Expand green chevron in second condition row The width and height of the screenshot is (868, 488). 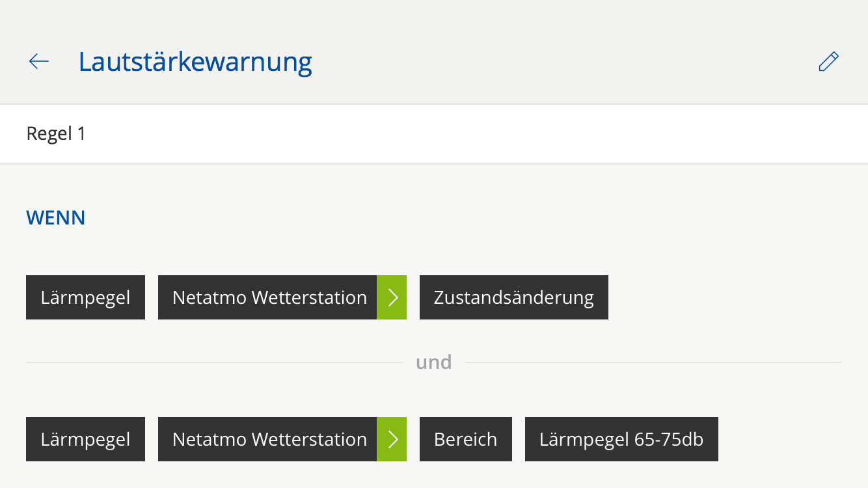click(x=392, y=439)
